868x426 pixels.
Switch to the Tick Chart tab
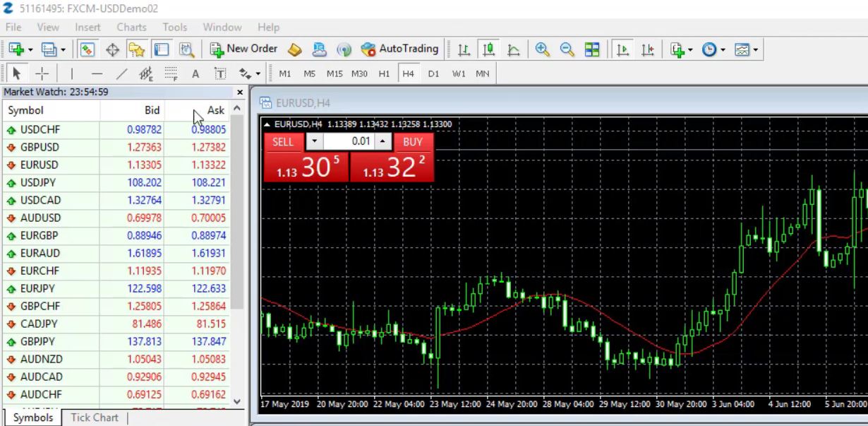coord(95,418)
